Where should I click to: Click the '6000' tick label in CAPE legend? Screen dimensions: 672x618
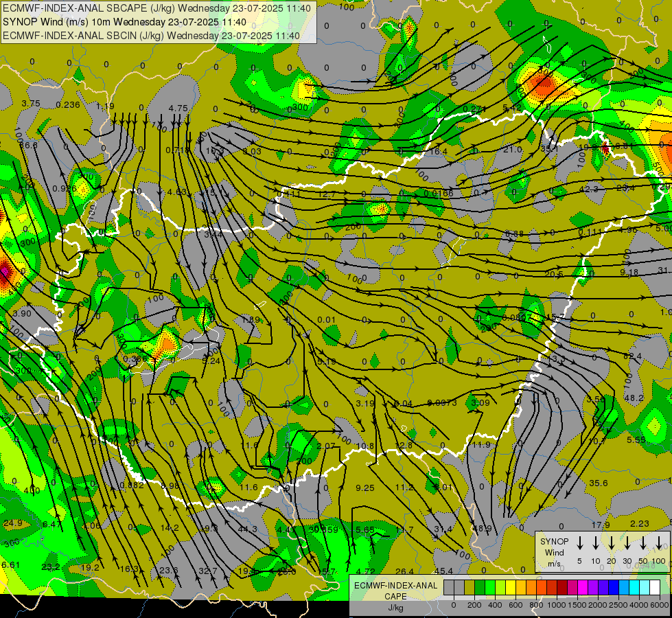click(660, 605)
